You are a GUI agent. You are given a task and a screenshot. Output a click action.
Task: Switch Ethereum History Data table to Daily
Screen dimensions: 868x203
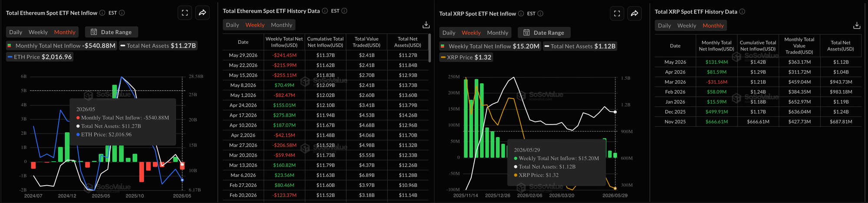tap(233, 25)
